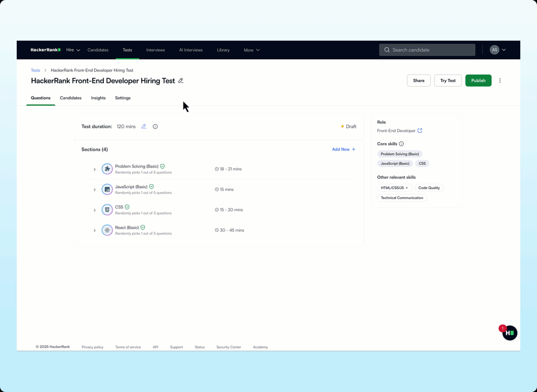Publish the test
This screenshot has height=392, width=537.
[x=478, y=81]
